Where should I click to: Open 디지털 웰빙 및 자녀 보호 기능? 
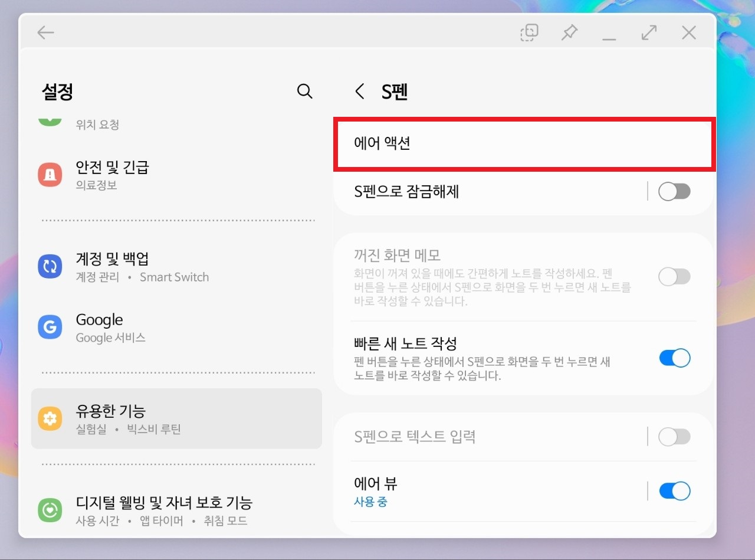pyautogui.click(x=176, y=510)
